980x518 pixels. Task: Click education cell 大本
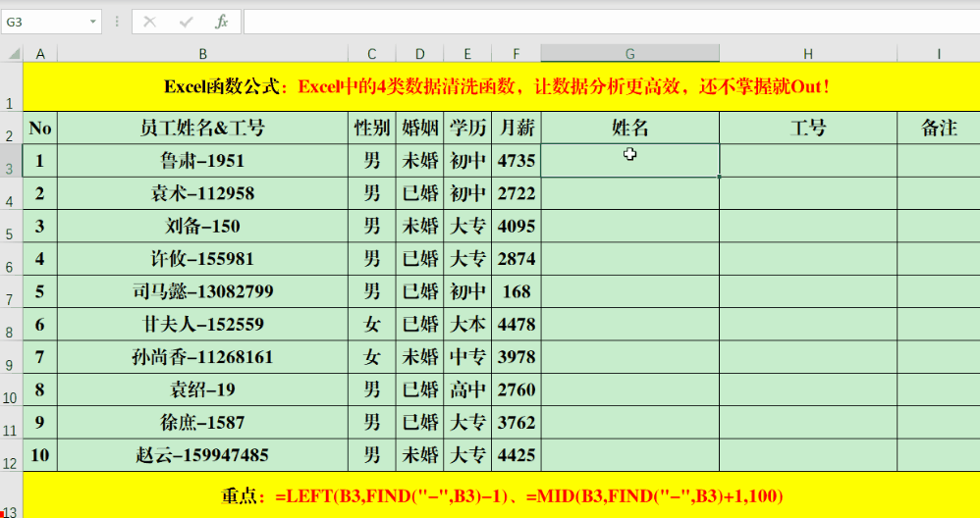point(467,324)
